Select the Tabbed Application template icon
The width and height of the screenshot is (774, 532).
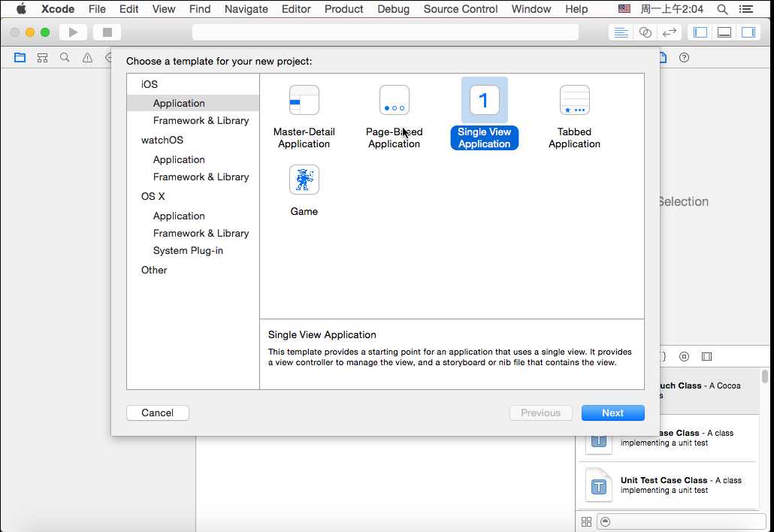[x=575, y=100]
